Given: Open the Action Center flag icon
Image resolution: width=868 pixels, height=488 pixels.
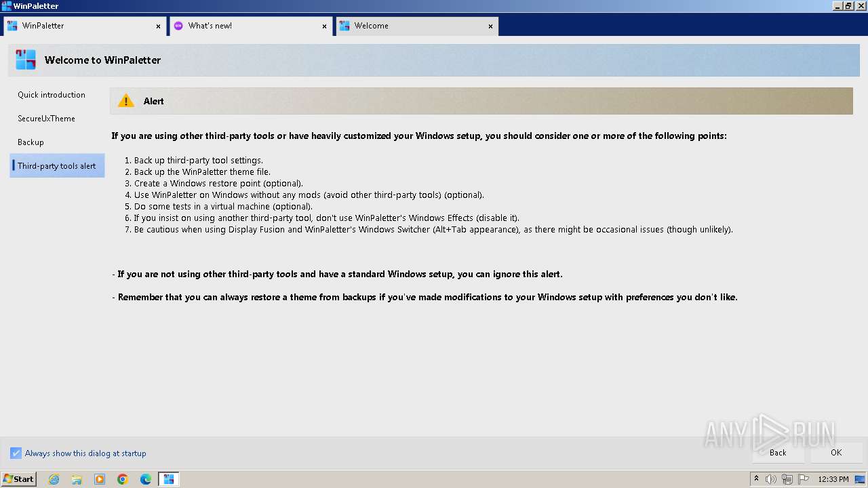Looking at the screenshot, I should click(804, 479).
